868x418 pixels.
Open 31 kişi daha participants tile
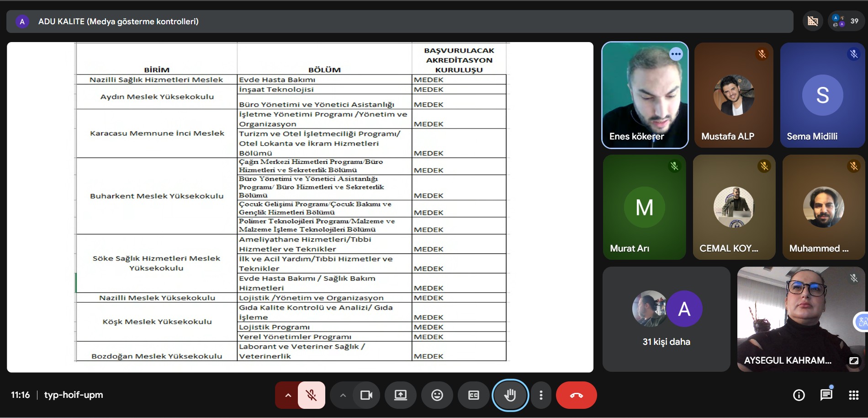pos(666,319)
